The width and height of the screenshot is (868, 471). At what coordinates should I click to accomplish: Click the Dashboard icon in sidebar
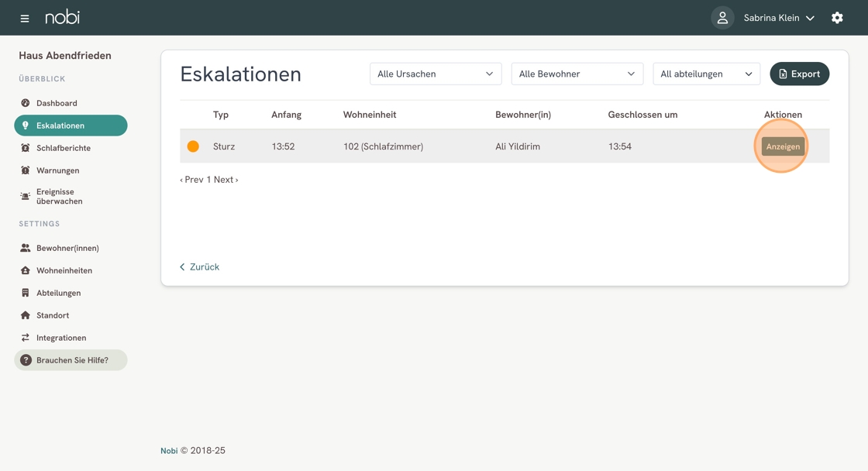pos(26,103)
